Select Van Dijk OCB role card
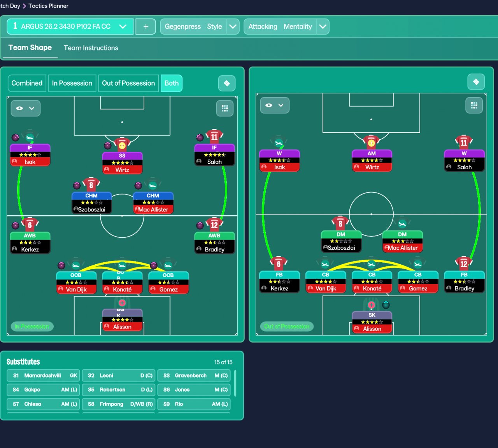The width and height of the screenshot is (498, 448). click(x=76, y=283)
